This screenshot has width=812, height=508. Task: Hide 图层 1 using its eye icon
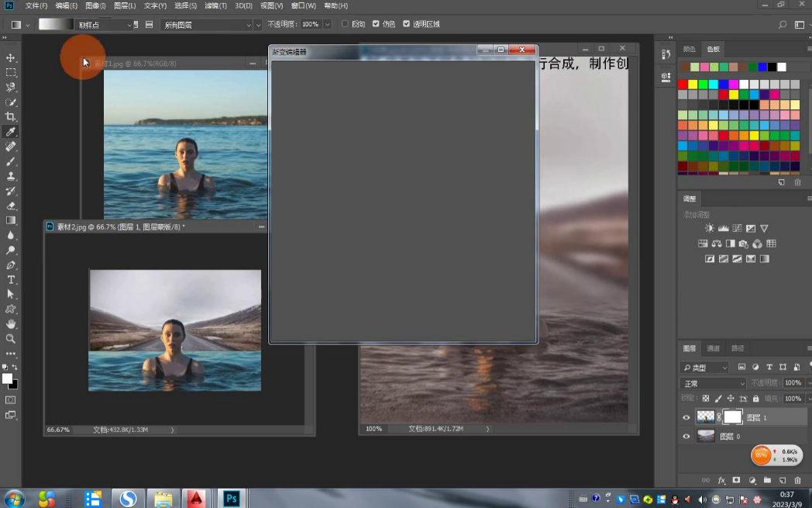click(x=686, y=417)
